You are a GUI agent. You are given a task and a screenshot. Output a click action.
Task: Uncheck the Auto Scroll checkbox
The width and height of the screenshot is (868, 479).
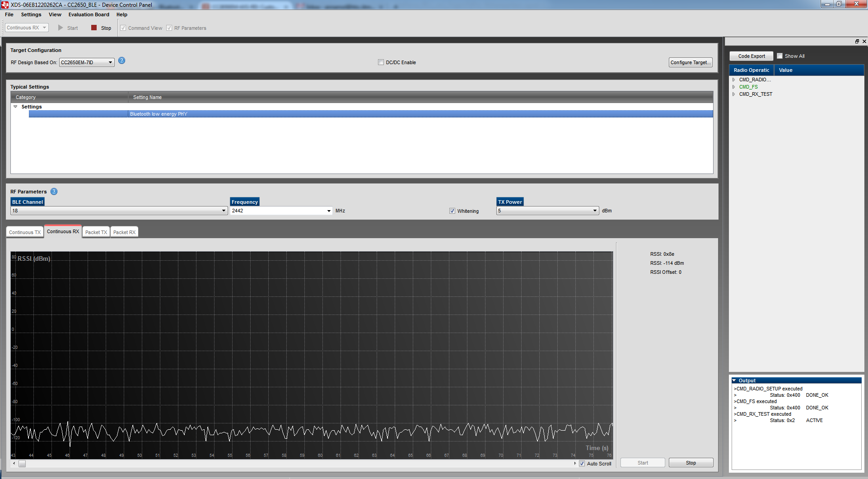pos(582,464)
